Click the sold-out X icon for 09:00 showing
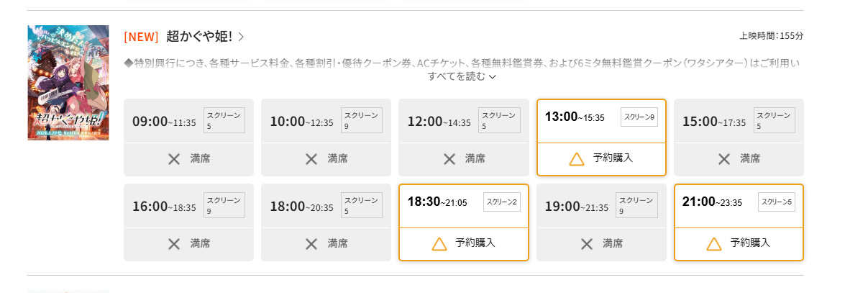 coord(173,159)
